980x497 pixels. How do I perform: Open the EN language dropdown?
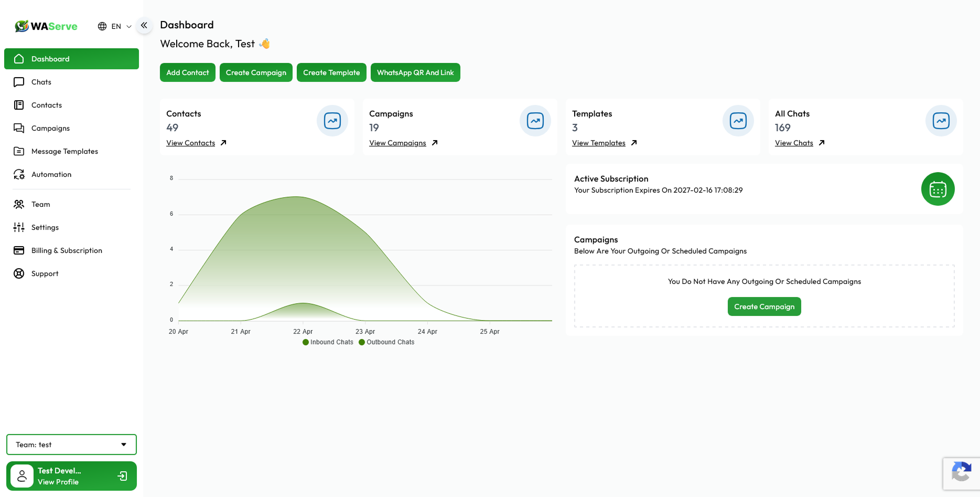click(x=115, y=26)
